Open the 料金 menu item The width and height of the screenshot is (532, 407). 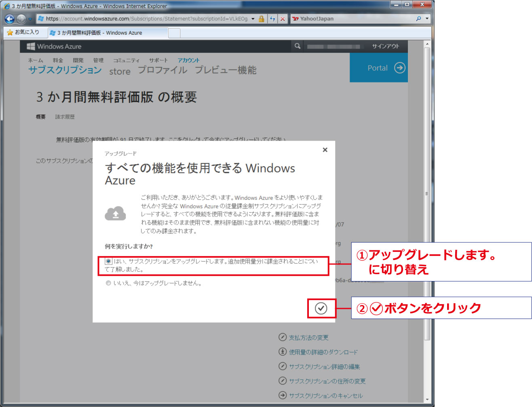(x=58, y=60)
